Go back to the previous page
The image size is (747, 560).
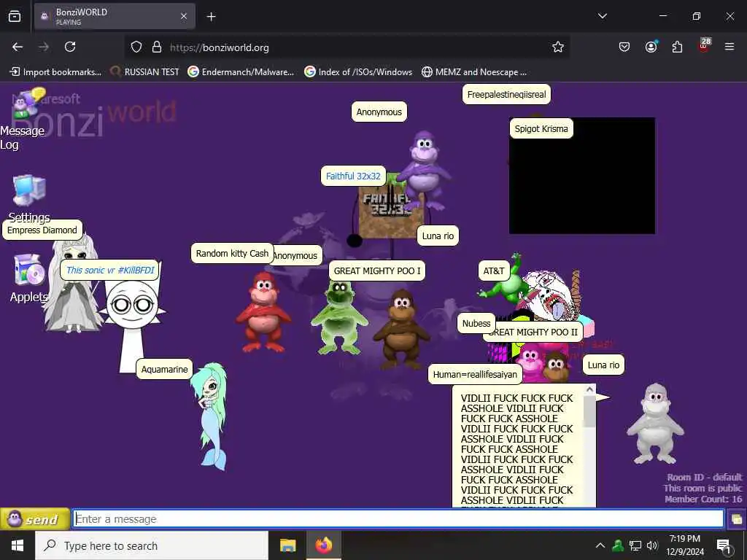click(x=18, y=47)
